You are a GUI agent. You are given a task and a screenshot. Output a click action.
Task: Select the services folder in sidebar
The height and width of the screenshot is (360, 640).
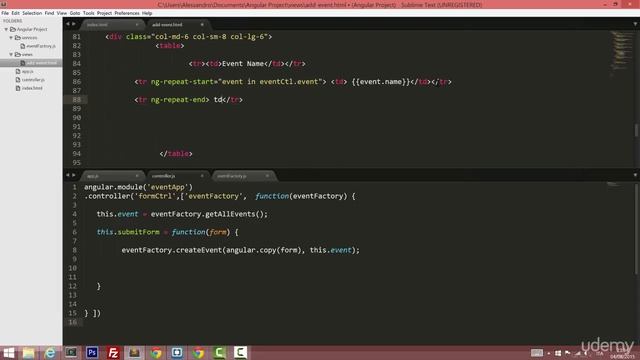(x=29, y=38)
